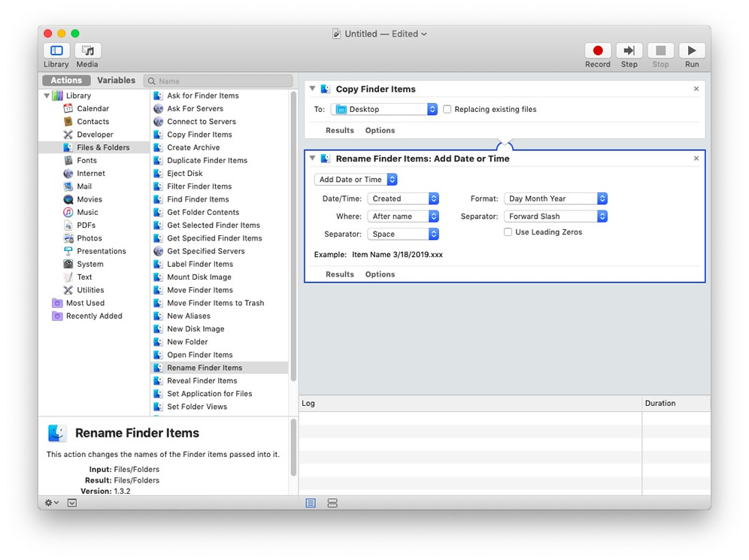Collapse the Copy Finder Items action

click(312, 89)
